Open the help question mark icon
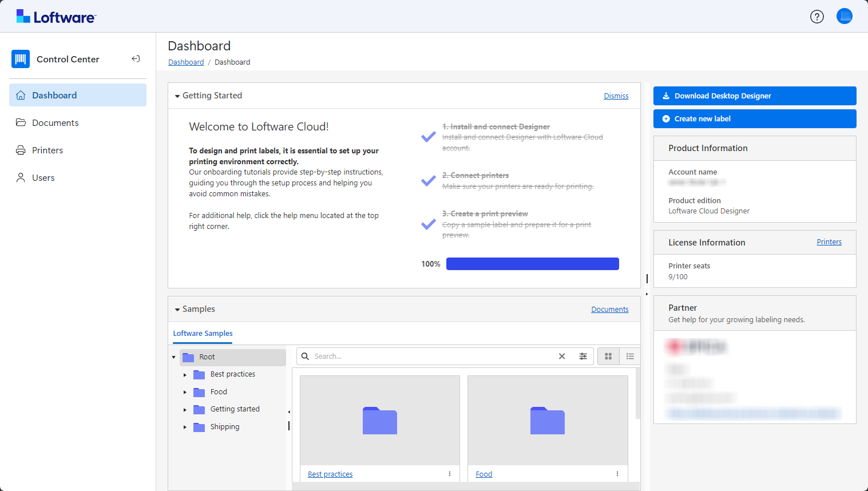Screen dimensions: 868x491 (x=817, y=17)
